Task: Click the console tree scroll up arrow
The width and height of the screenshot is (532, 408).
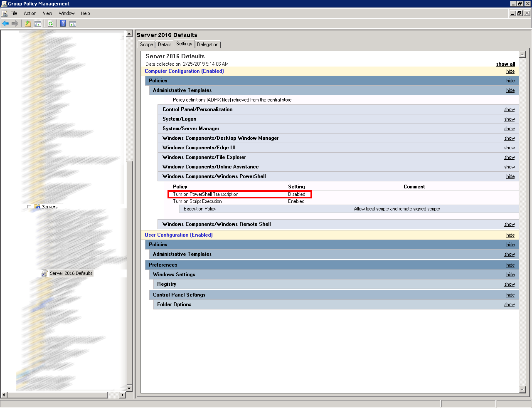Action: click(129, 34)
